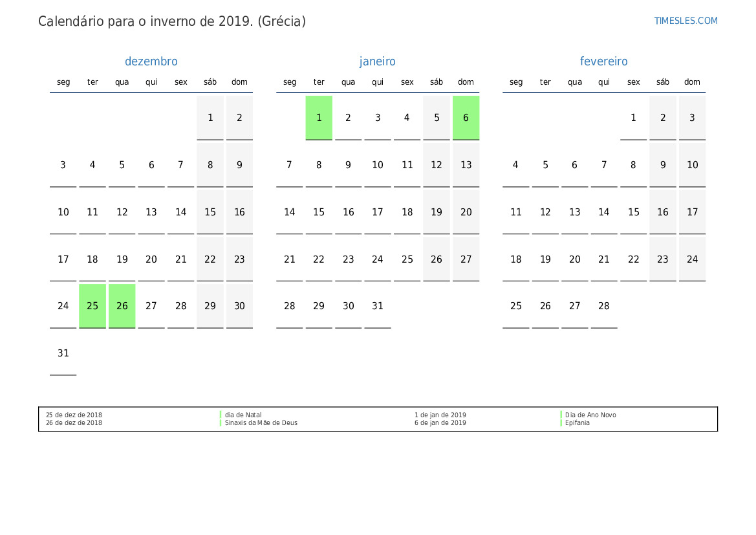This screenshot has width=756, height=535.
Task: Select 'Epifania' legend entry
Action: [577, 423]
